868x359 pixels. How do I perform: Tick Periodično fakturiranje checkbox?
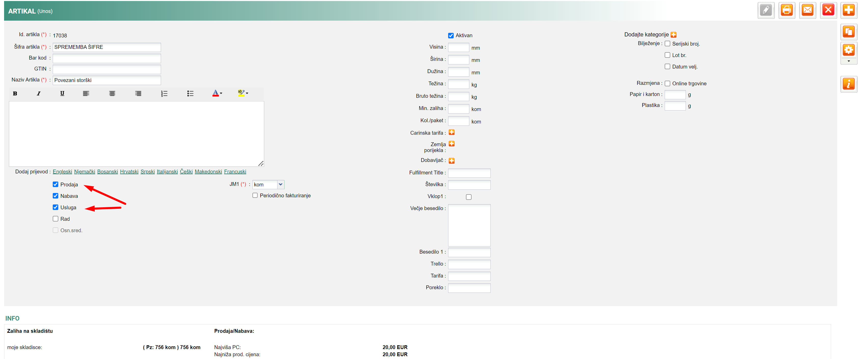pyautogui.click(x=255, y=195)
